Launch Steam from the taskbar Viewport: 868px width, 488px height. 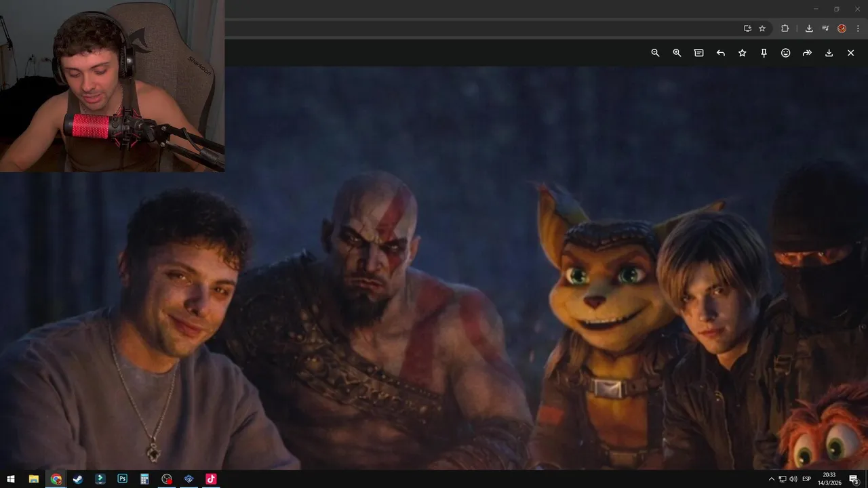[78, 479]
